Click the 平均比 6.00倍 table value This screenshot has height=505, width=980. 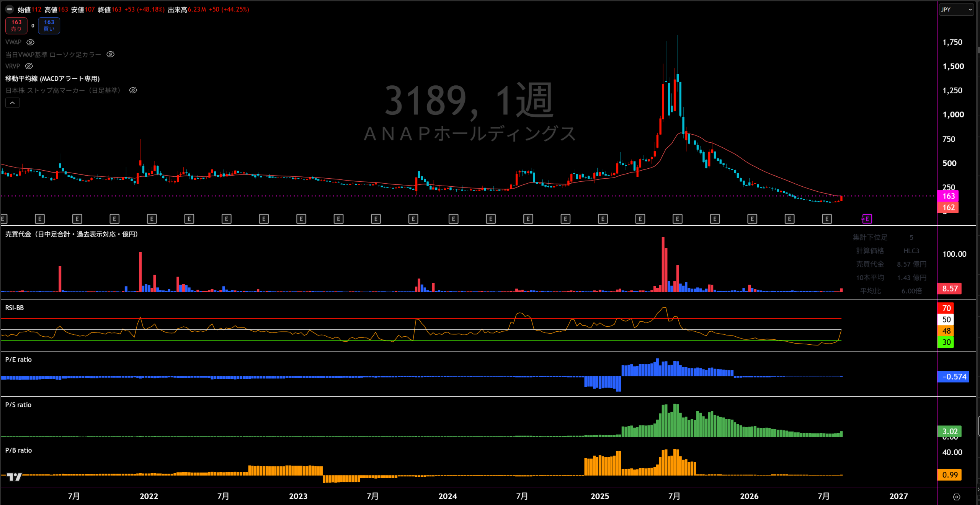[911, 291]
